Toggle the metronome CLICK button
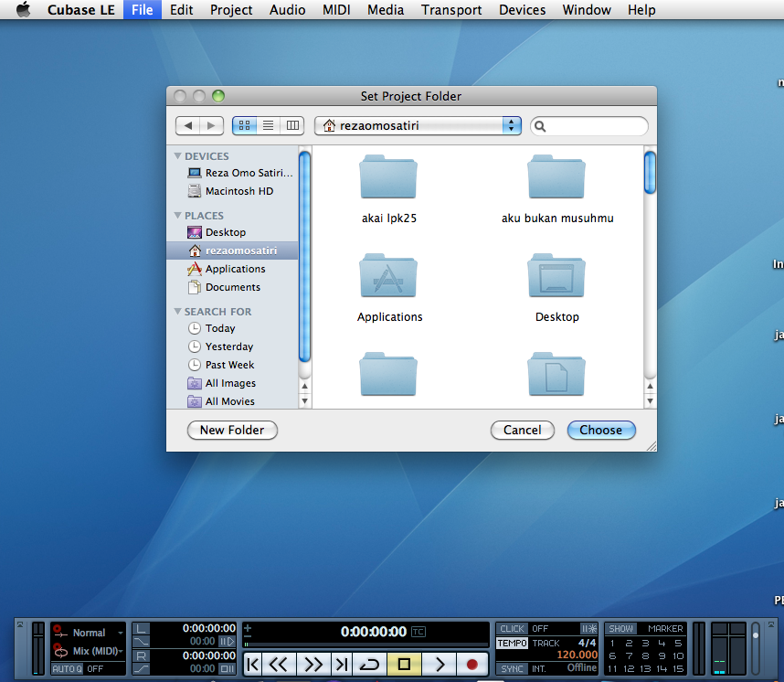The height and width of the screenshot is (682, 784). click(x=512, y=628)
